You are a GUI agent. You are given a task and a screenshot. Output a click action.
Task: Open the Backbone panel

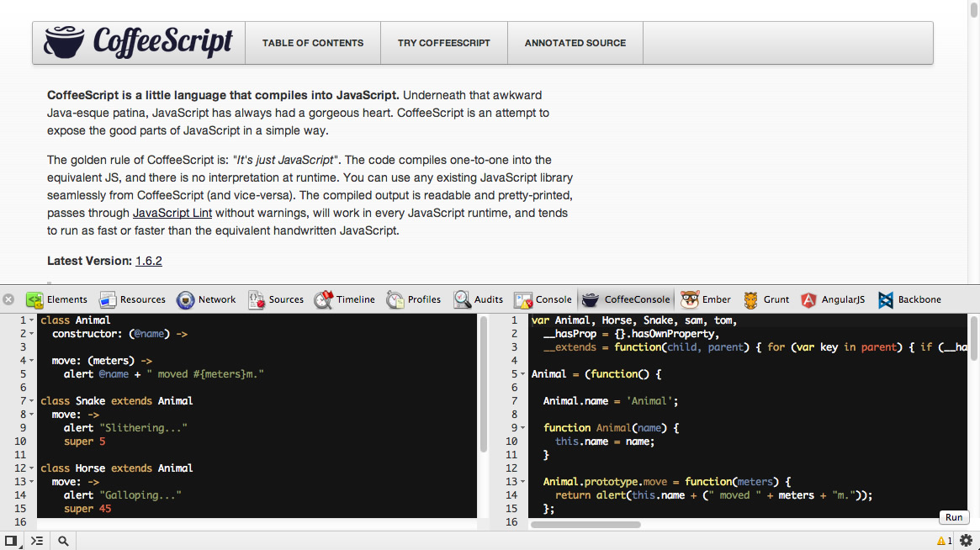coord(909,299)
